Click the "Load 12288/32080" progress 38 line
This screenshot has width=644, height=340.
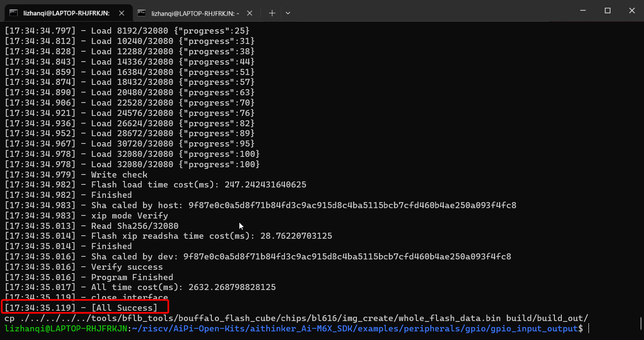[130, 51]
